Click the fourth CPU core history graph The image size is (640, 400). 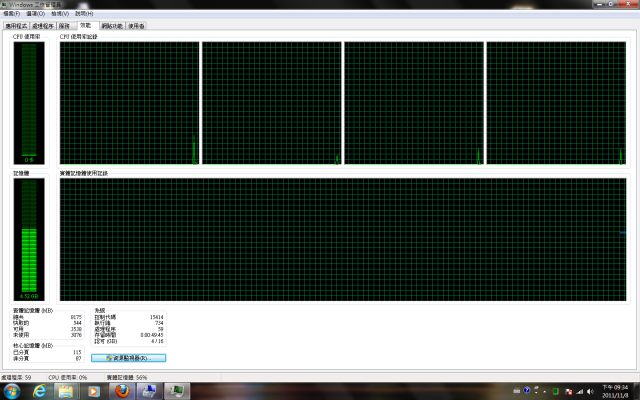coord(556,103)
